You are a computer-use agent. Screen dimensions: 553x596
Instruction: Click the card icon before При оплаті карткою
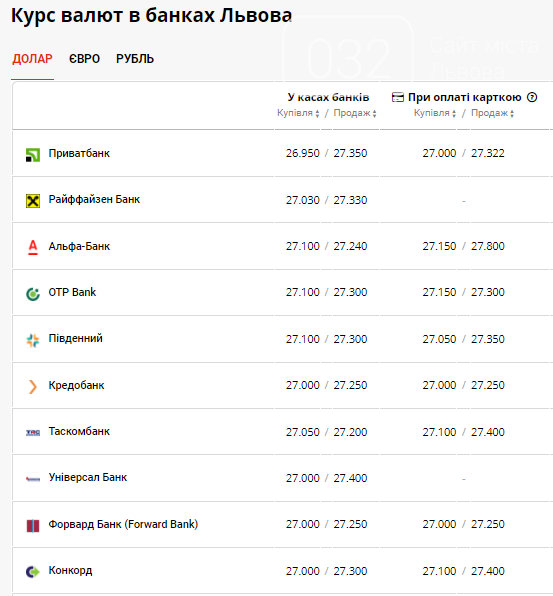tap(398, 98)
